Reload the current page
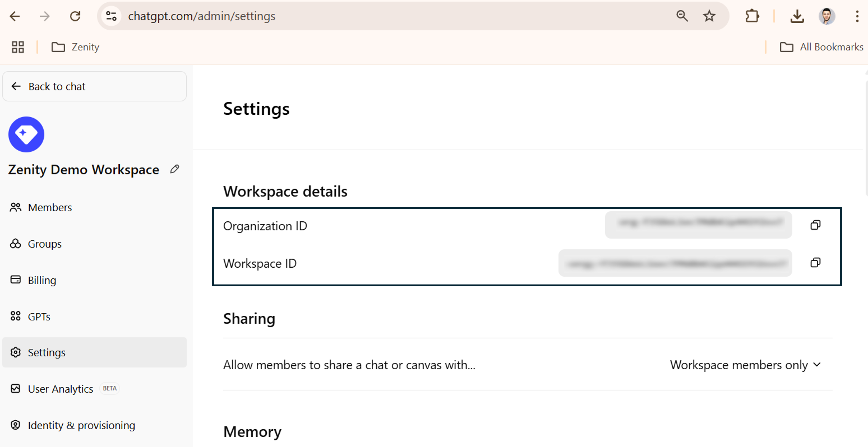 click(x=75, y=16)
